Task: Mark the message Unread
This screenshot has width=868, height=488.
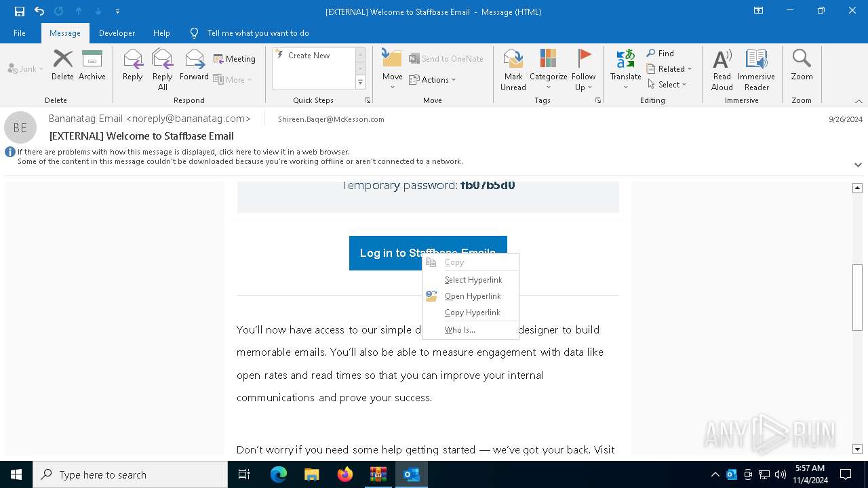Action: pos(513,70)
